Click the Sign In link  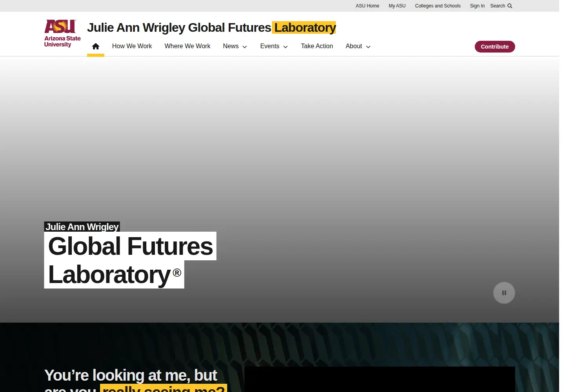point(477,6)
